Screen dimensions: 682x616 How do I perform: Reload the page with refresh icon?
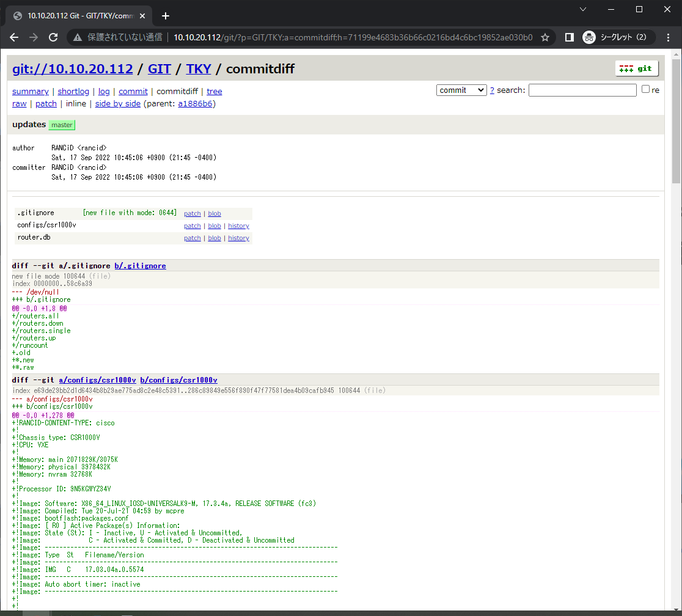(x=53, y=37)
